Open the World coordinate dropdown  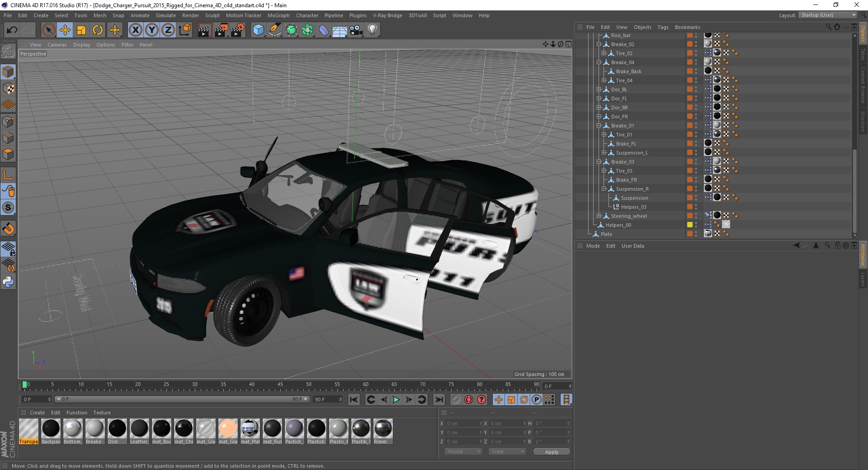tap(463, 451)
